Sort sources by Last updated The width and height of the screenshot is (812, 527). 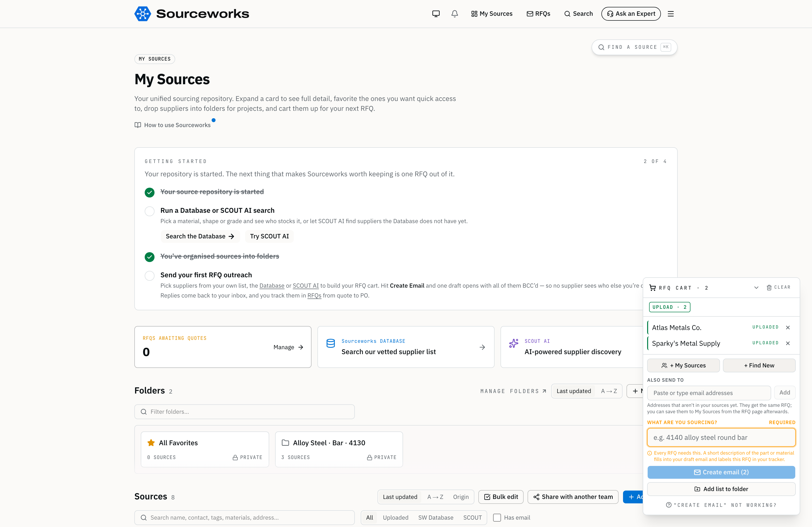coord(400,497)
